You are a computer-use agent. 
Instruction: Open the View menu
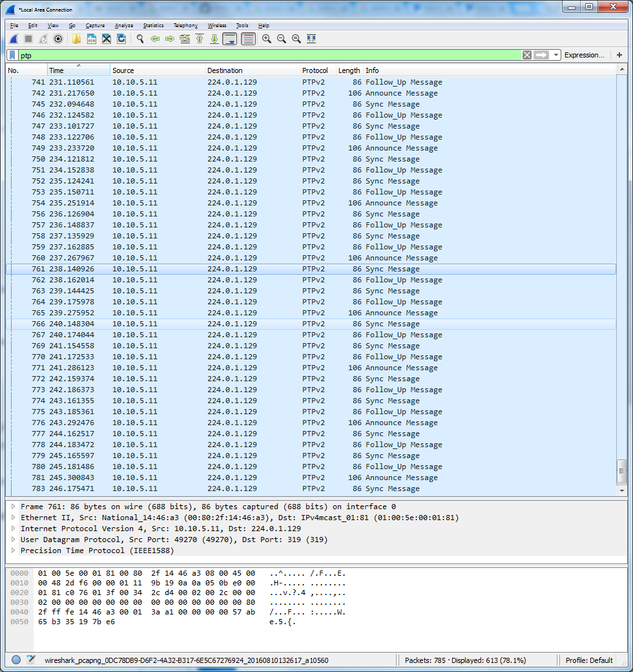coord(53,26)
